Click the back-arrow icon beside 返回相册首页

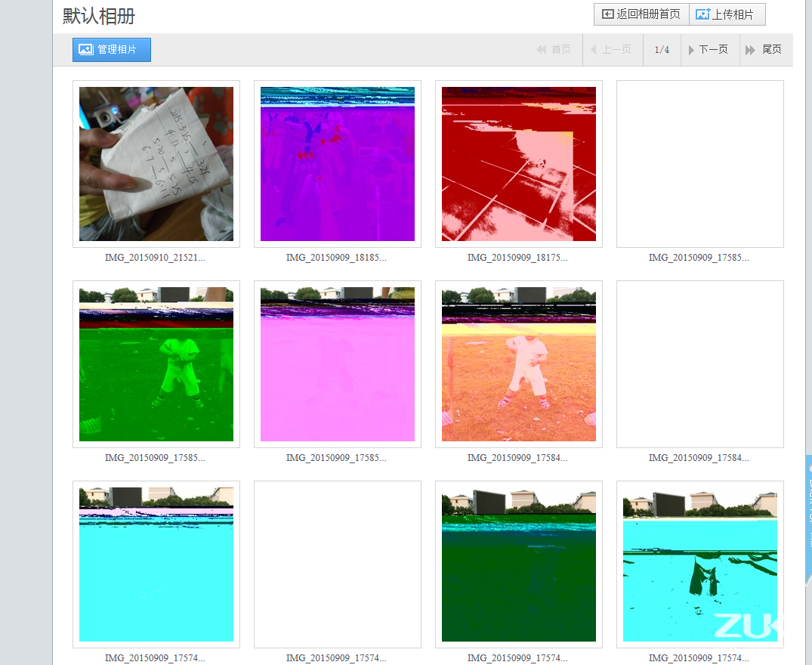(x=607, y=14)
